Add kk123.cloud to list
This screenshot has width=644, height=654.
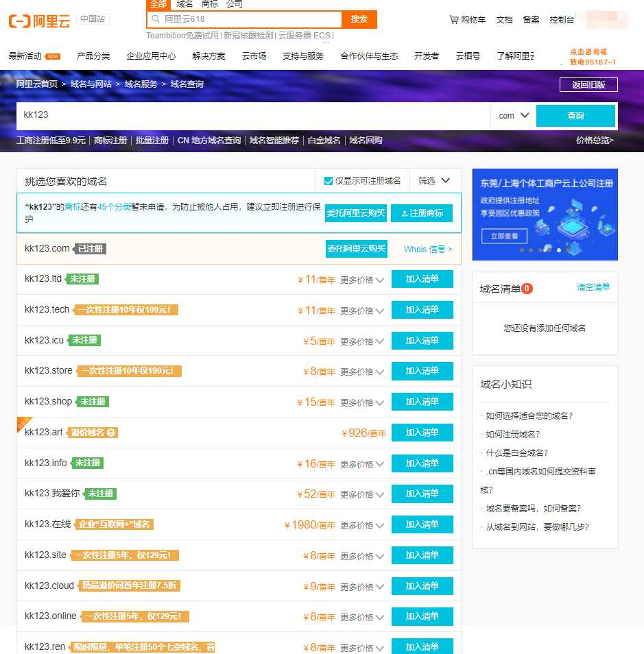(422, 586)
